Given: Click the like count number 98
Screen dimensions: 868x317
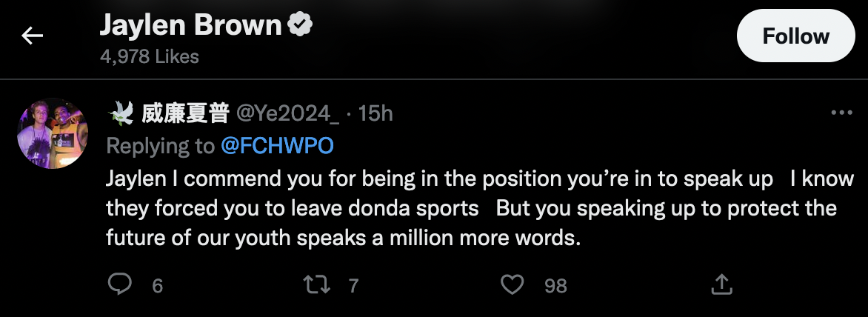Looking at the screenshot, I should 555,285.
